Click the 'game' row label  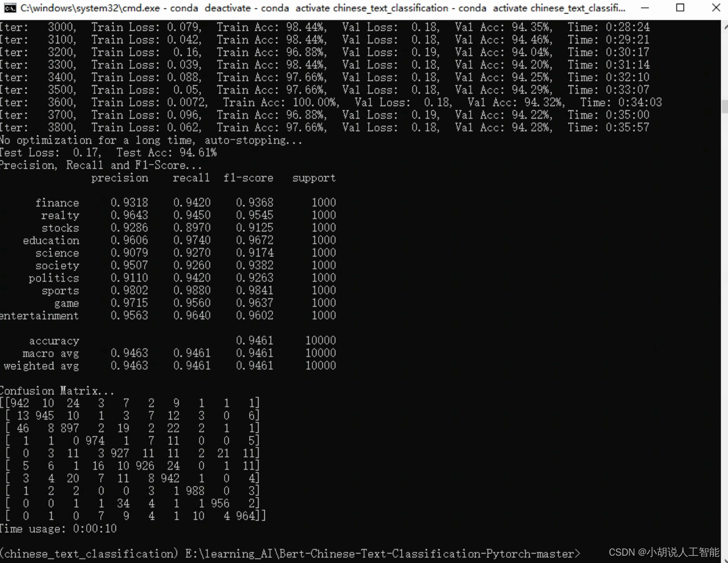(x=66, y=303)
